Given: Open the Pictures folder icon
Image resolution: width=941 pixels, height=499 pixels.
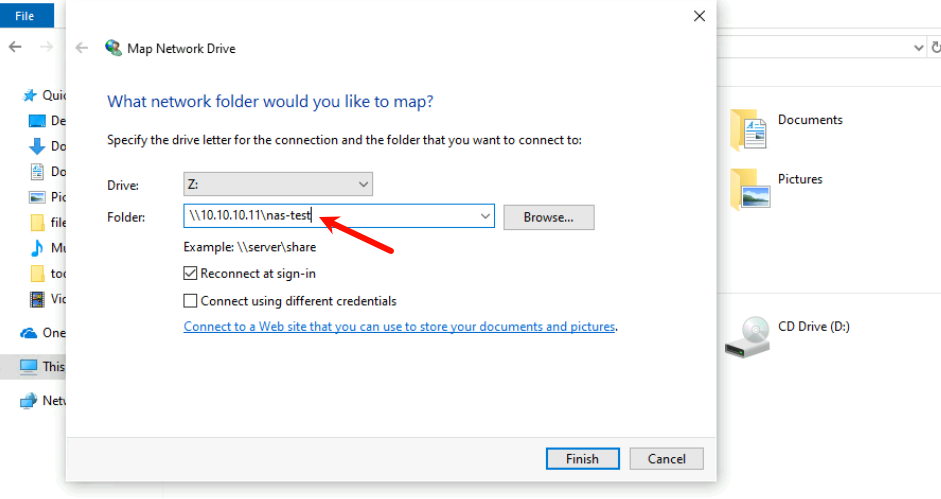Looking at the screenshot, I should click(x=749, y=188).
